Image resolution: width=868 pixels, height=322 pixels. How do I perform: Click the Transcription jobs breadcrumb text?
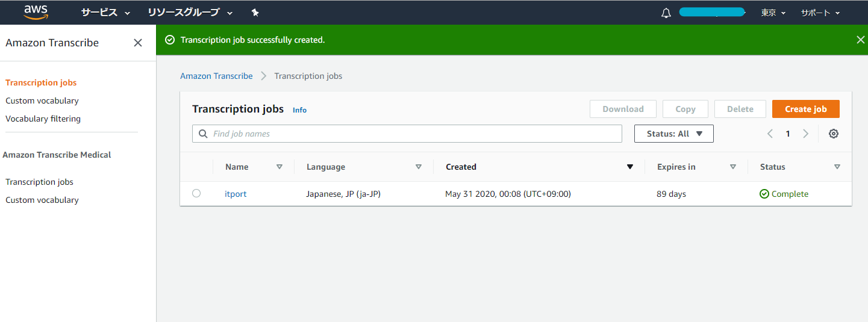[x=308, y=76]
